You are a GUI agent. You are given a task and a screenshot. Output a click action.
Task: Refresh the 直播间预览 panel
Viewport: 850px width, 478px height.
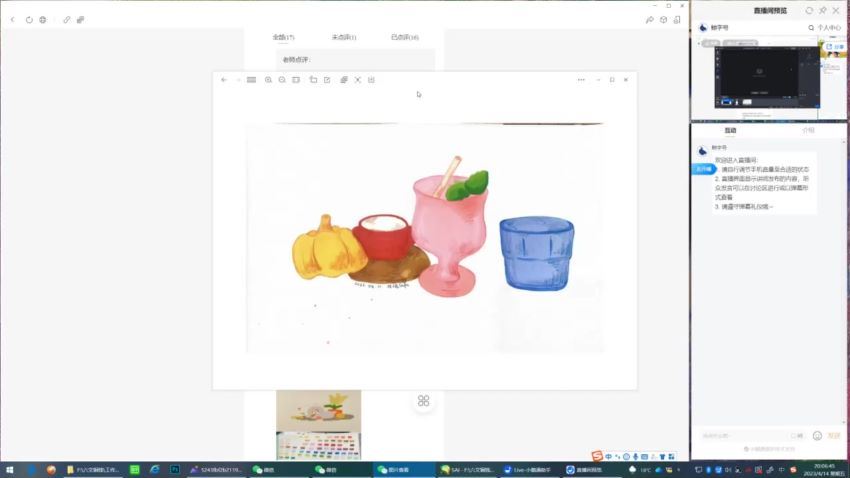809,10
